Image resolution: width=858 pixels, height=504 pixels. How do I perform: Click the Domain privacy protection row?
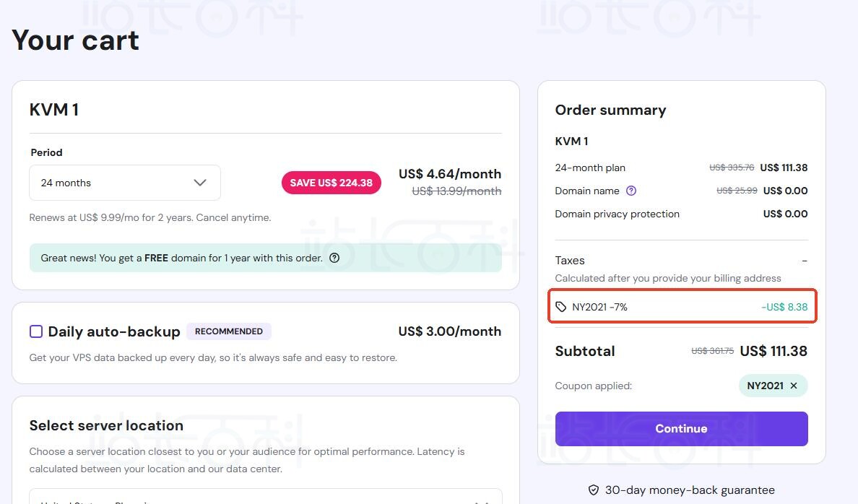(x=617, y=214)
